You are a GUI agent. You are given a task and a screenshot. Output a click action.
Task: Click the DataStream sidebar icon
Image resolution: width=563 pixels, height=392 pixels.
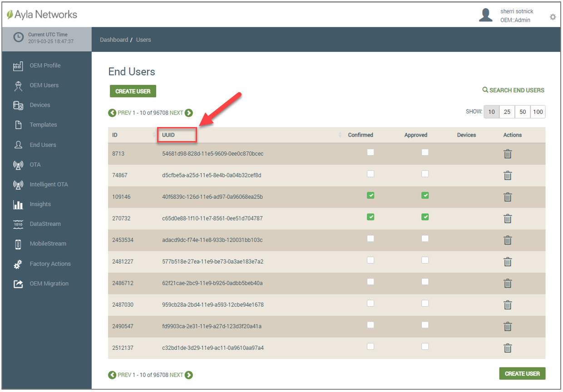pyautogui.click(x=18, y=224)
